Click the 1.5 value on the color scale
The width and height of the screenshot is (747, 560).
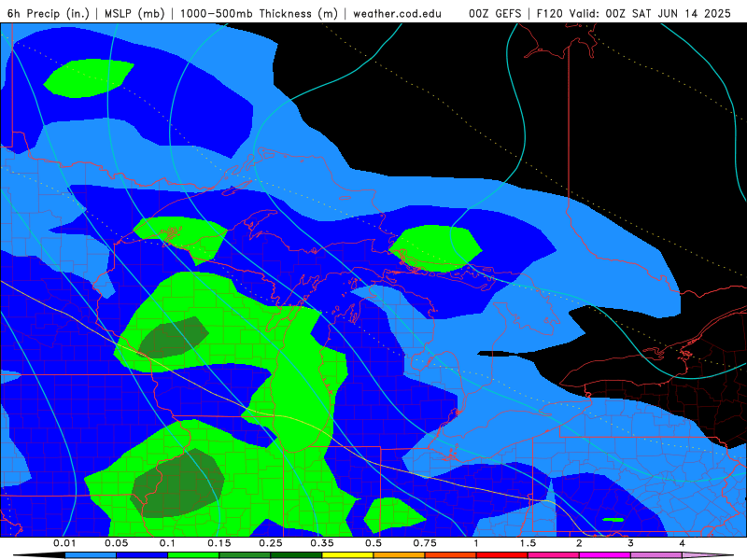pyautogui.click(x=528, y=543)
